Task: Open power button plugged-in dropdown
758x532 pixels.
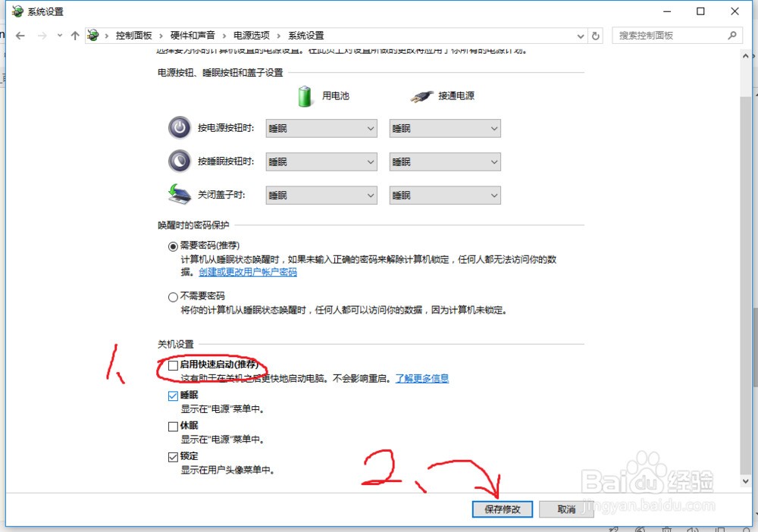Action: tap(445, 129)
